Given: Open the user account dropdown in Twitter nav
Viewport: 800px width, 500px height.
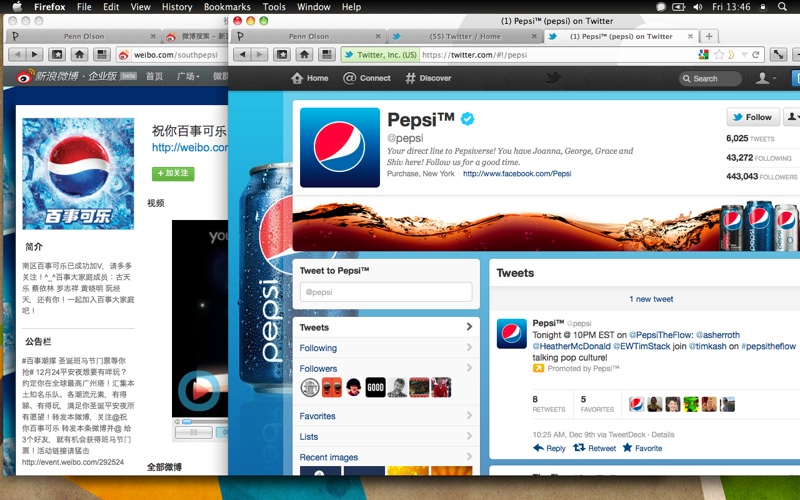Looking at the screenshot, I should pos(765,78).
